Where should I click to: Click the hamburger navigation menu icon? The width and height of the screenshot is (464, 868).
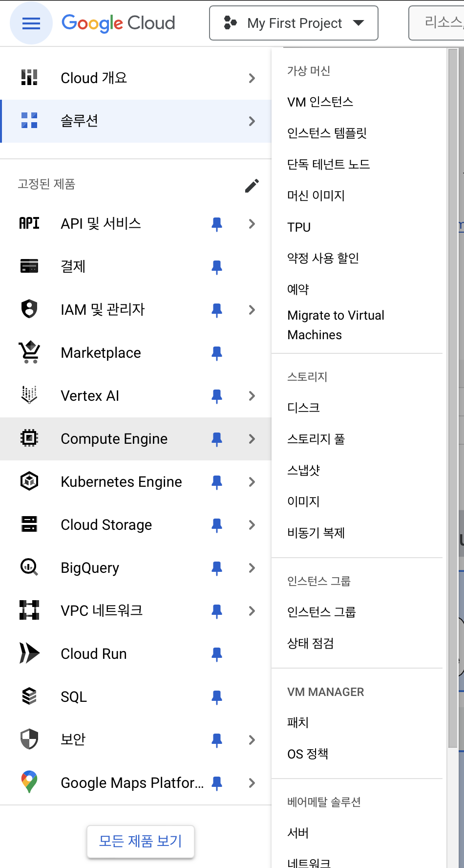tap(31, 23)
